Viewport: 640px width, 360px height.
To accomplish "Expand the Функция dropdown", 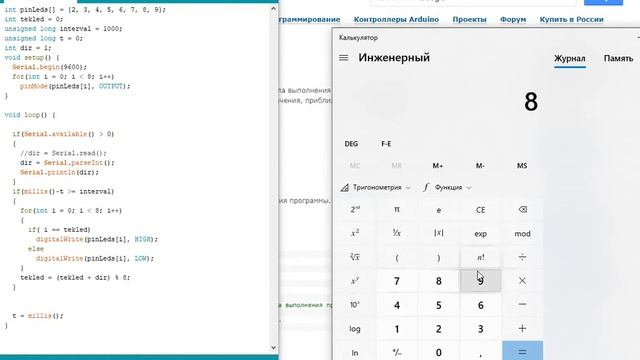I will [x=447, y=187].
